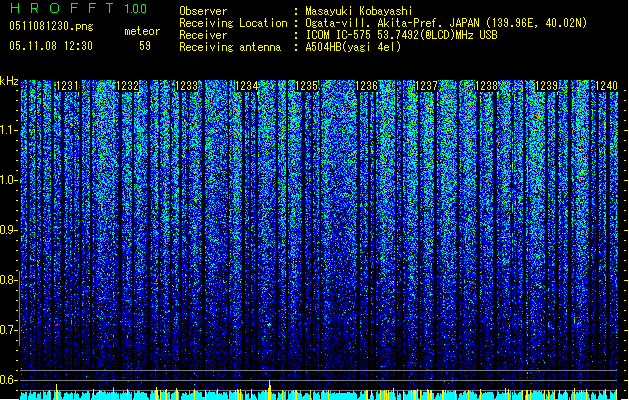The width and height of the screenshot is (629, 400).
Task: Click the Receiving Location label
Action: click(x=233, y=23)
